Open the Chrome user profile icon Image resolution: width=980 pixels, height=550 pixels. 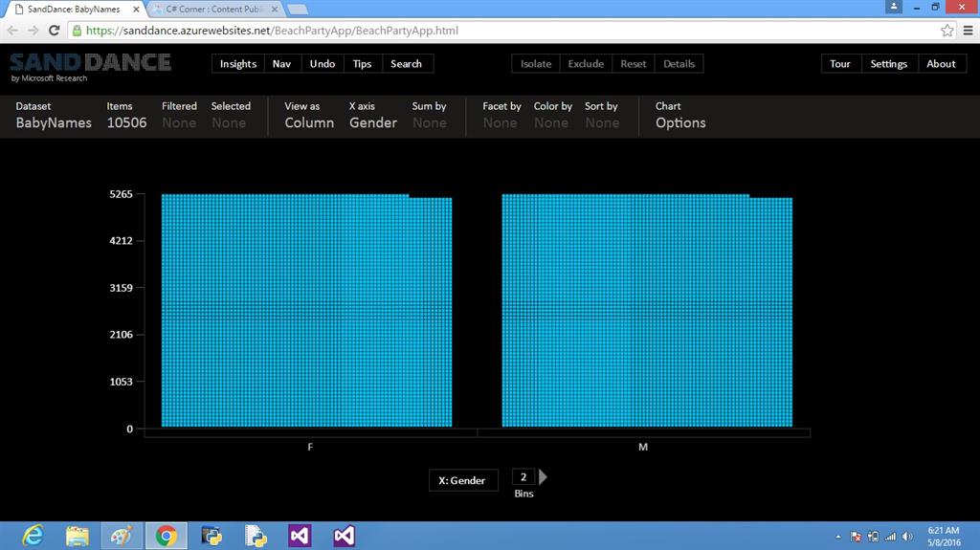click(x=894, y=7)
